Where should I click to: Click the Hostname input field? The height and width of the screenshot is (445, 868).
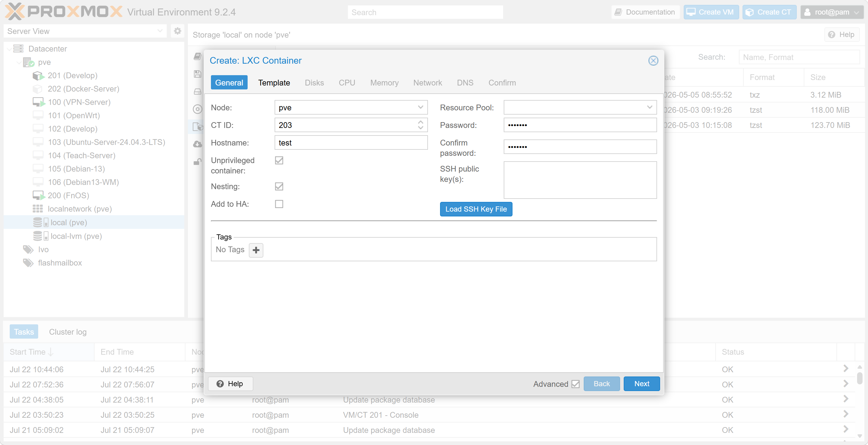click(351, 142)
